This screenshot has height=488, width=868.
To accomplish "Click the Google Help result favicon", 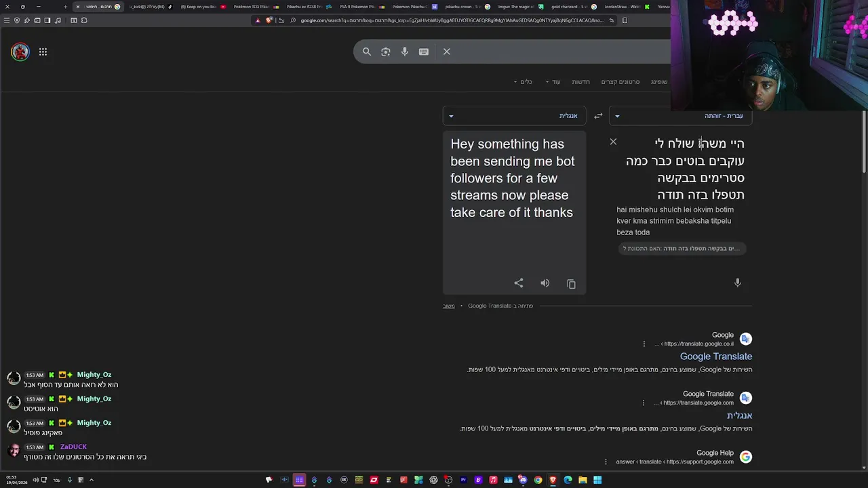I will tap(746, 457).
